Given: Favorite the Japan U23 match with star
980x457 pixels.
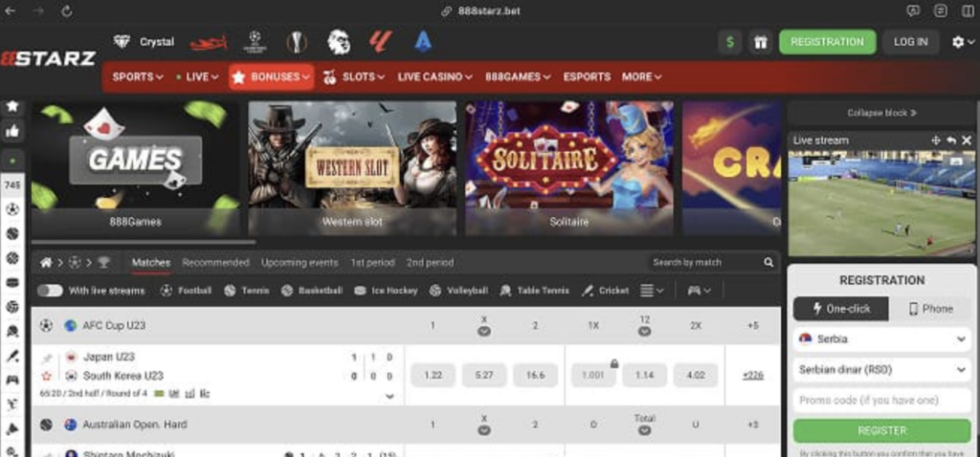Looking at the screenshot, I should point(45,375).
